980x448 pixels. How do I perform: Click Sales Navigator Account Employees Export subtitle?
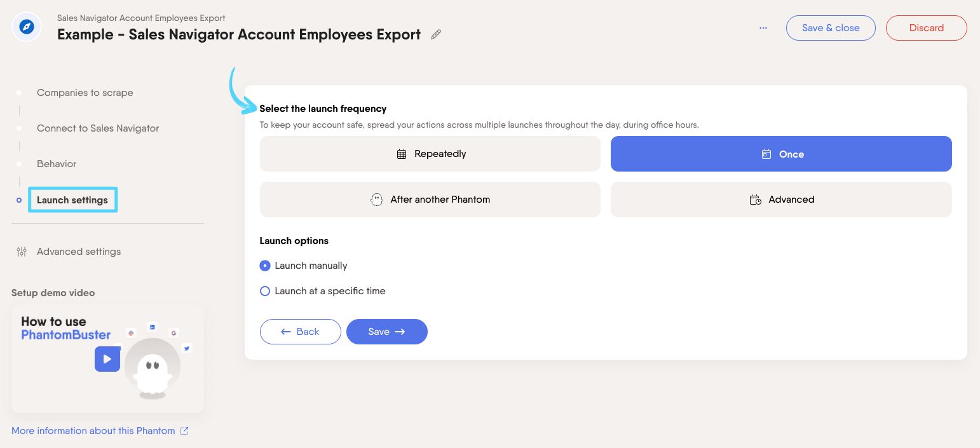(x=141, y=18)
